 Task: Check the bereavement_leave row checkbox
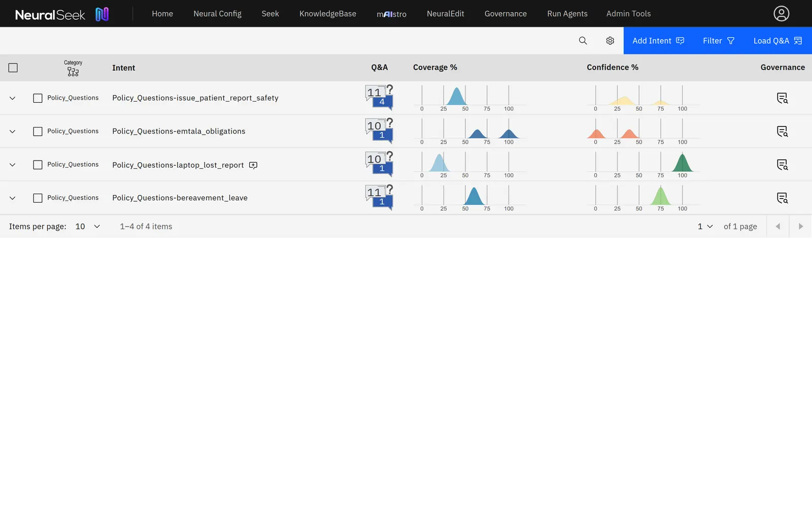38,198
